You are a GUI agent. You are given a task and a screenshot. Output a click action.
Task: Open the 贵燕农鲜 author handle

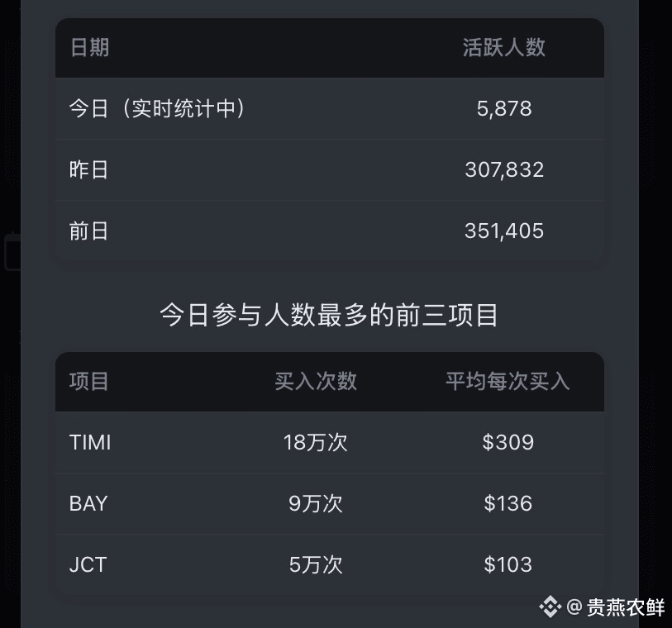tap(616, 607)
